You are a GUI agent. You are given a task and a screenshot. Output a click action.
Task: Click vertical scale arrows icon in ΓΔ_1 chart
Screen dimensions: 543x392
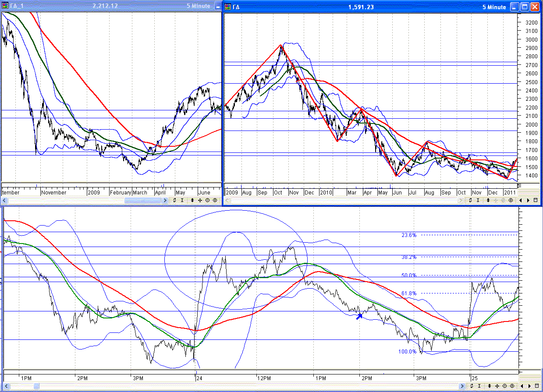[192, 200]
